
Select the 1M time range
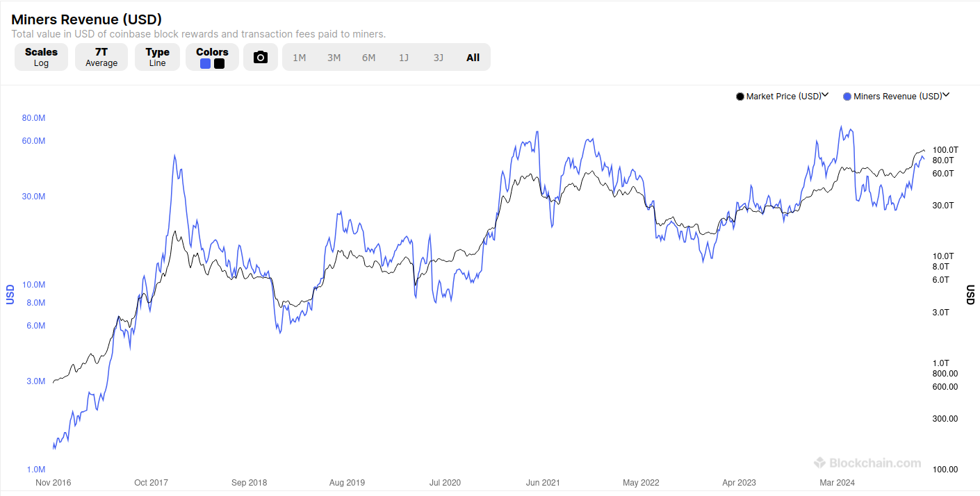[x=300, y=58]
